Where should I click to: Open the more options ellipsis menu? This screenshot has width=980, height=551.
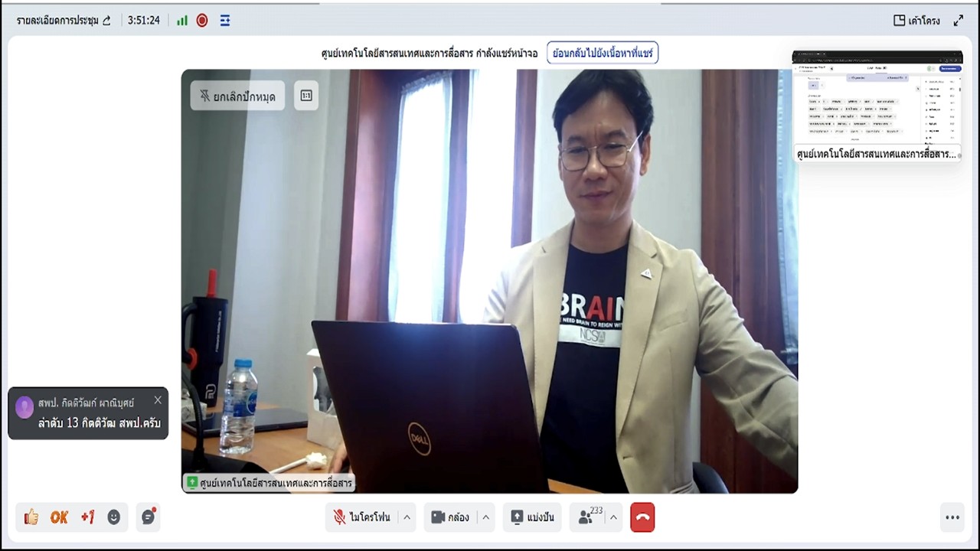[x=952, y=517]
